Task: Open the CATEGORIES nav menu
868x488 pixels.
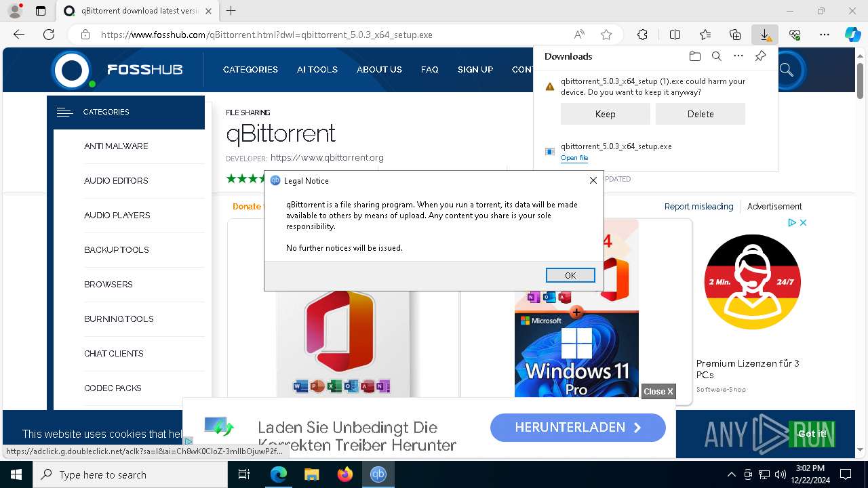Action: pyautogui.click(x=250, y=69)
